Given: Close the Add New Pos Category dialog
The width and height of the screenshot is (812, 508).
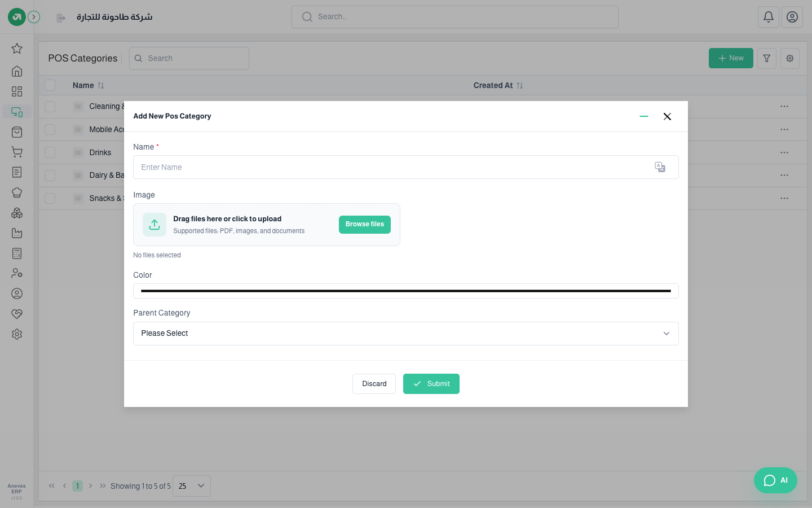Looking at the screenshot, I should pyautogui.click(x=667, y=116).
